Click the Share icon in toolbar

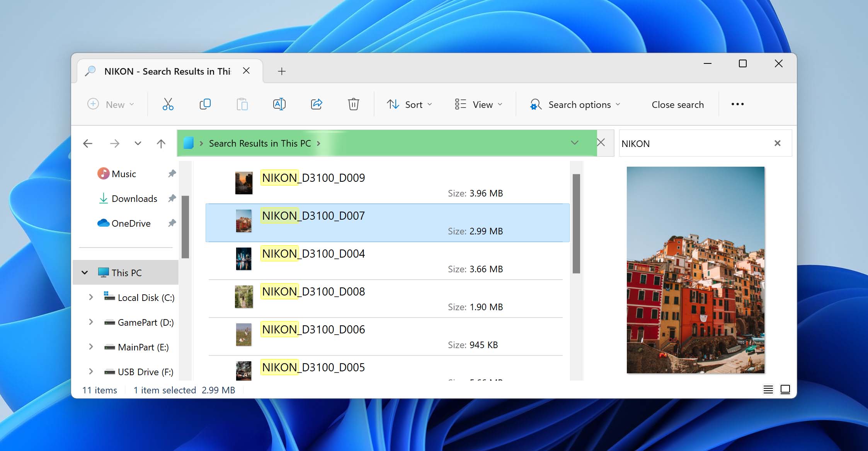317,104
